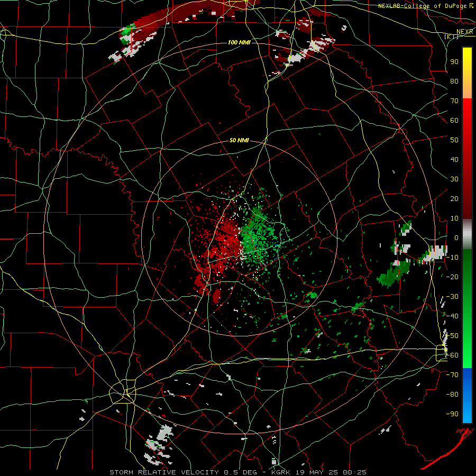Select the -80 value on the velocity scale

pyautogui.click(x=452, y=395)
